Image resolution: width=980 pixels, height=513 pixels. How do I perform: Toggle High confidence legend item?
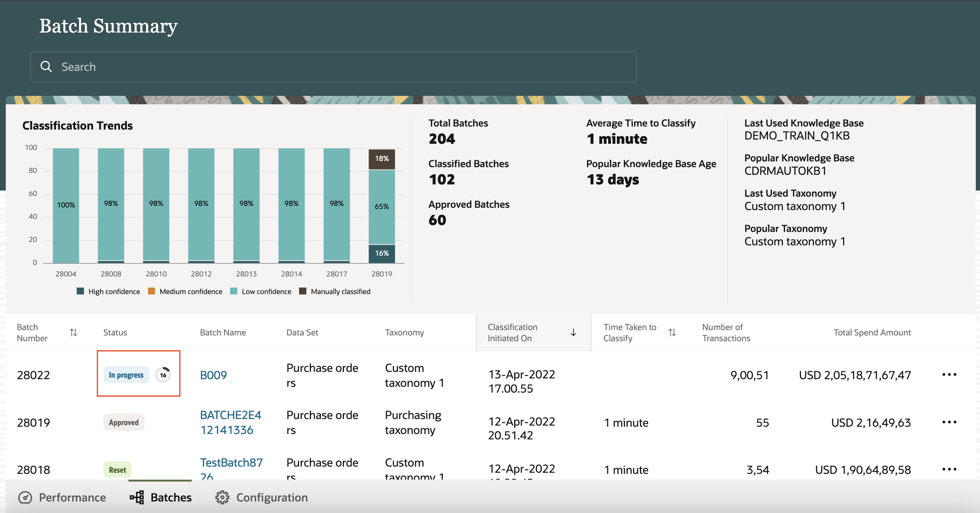[x=109, y=291]
